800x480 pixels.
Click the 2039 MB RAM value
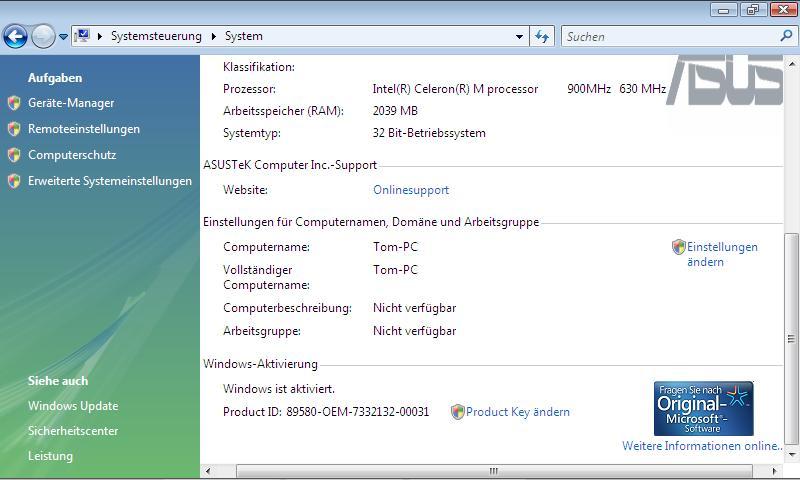(x=395, y=111)
